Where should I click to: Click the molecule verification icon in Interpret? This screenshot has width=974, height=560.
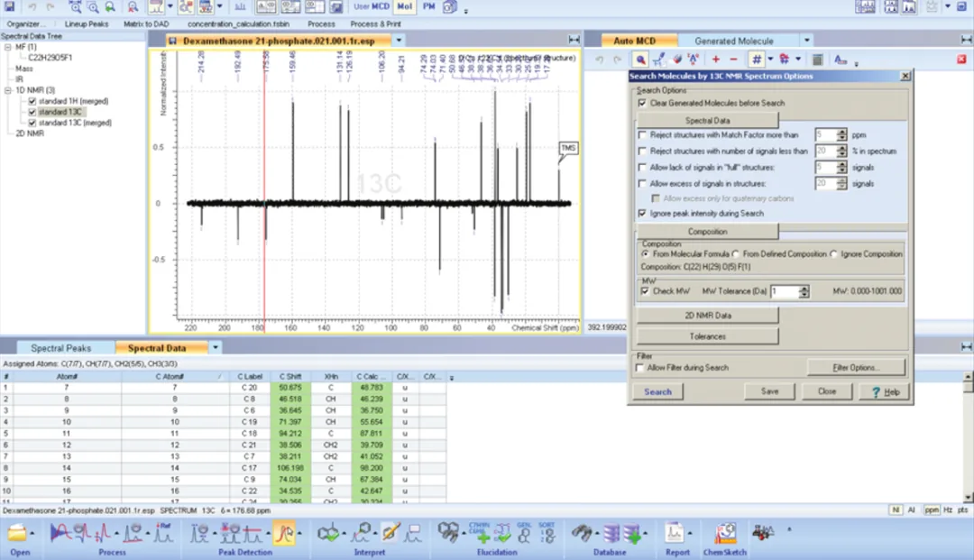(x=328, y=533)
